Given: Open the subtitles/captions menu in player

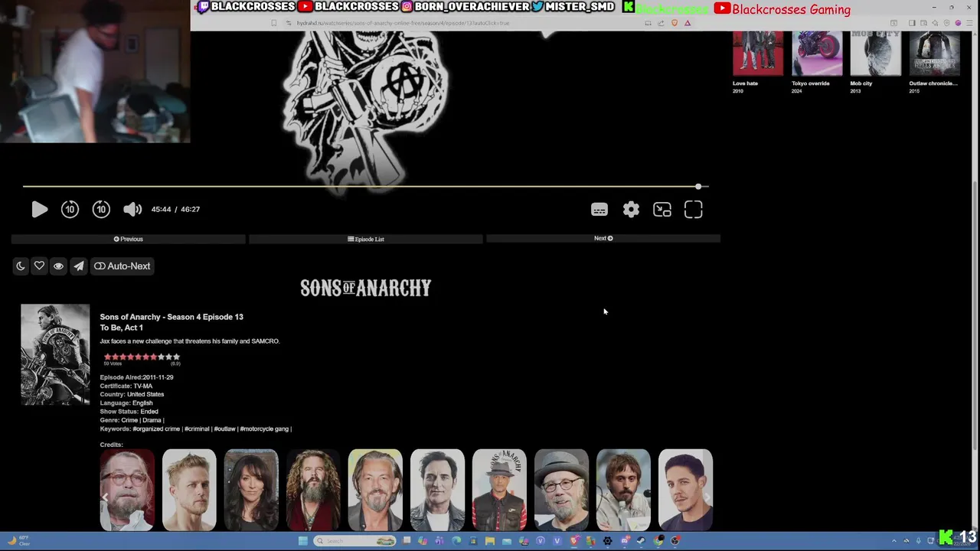Looking at the screenshot, I should [599, 210].
